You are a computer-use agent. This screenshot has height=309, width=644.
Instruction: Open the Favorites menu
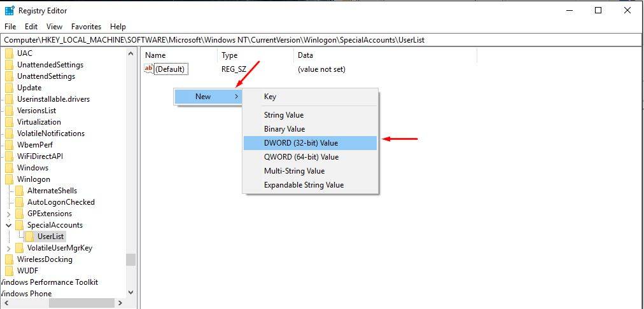click(x=86, y=27)
